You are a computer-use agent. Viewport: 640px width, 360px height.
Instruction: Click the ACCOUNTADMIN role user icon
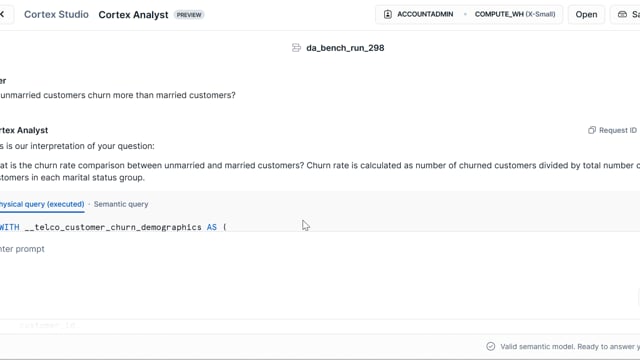388,14
